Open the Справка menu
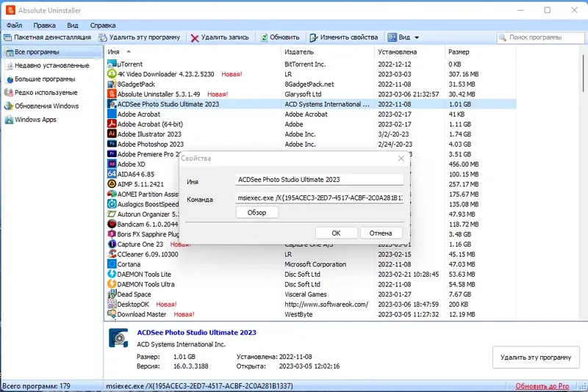This screenshot has width=588, height=392. tap(103, 26)
